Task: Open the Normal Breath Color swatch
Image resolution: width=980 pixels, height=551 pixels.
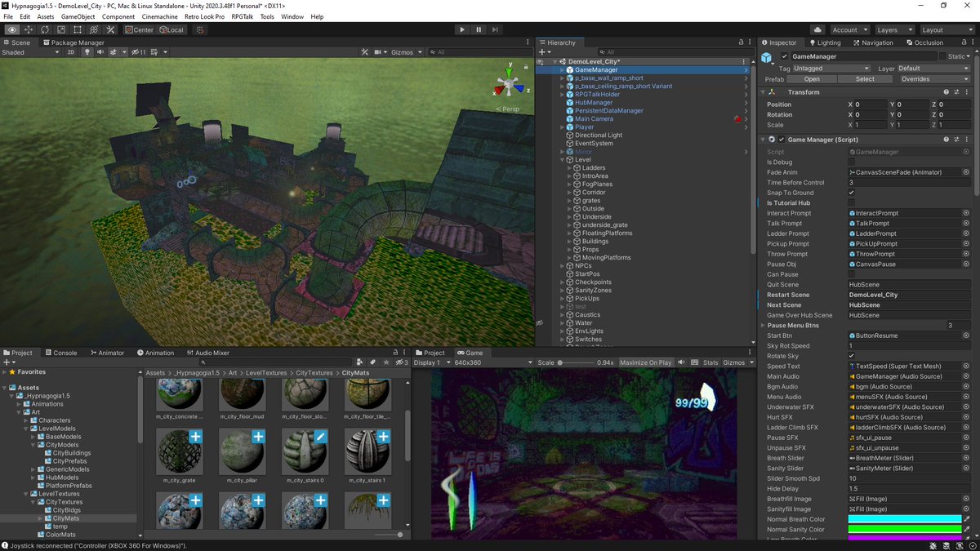Action: tap(905, 519)
